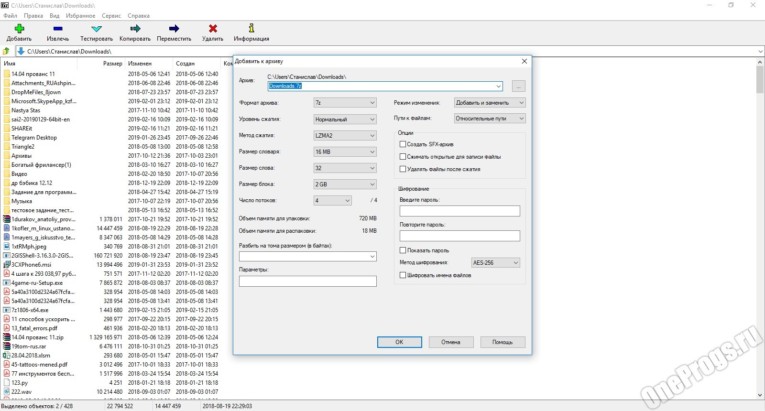The image size is (765, 411).
Task: Select the Nastya Stas folder row
Action: pyautogui.click(x=111, y=110)
